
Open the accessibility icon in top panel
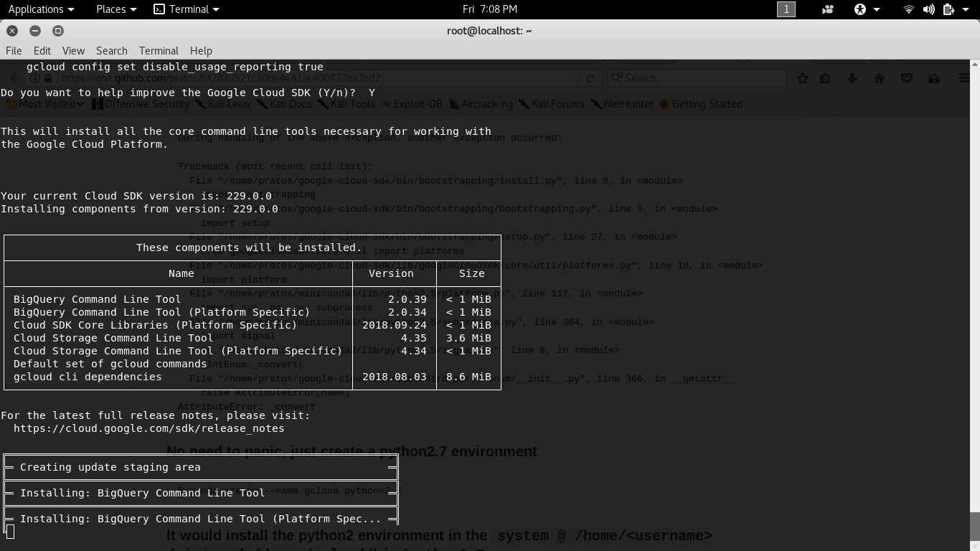pyautogui.click(x=860, y=9)
